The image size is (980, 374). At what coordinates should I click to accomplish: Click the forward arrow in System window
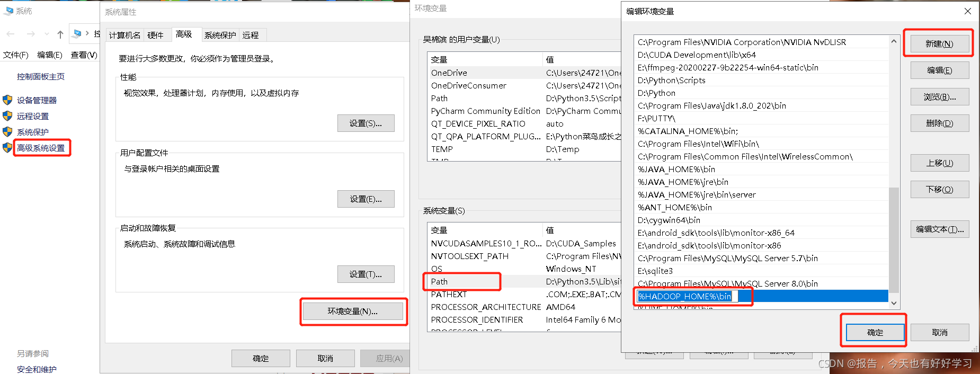[31, 34]
